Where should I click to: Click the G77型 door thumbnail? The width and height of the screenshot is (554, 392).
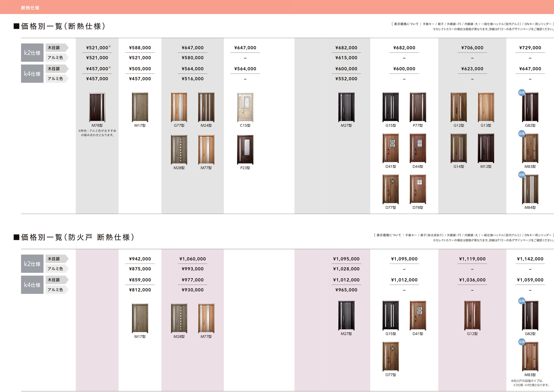(179, 107)
